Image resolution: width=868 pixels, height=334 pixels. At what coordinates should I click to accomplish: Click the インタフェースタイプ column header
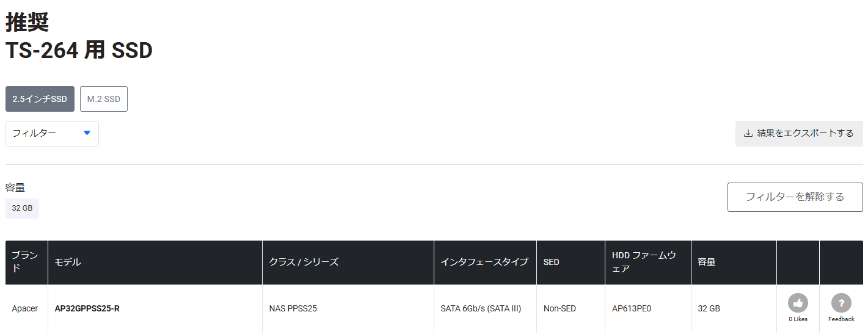pos(485,262)
